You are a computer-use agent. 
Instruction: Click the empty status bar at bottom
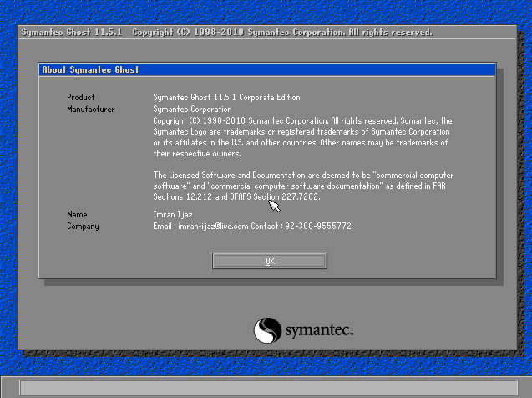coord(268,387)
